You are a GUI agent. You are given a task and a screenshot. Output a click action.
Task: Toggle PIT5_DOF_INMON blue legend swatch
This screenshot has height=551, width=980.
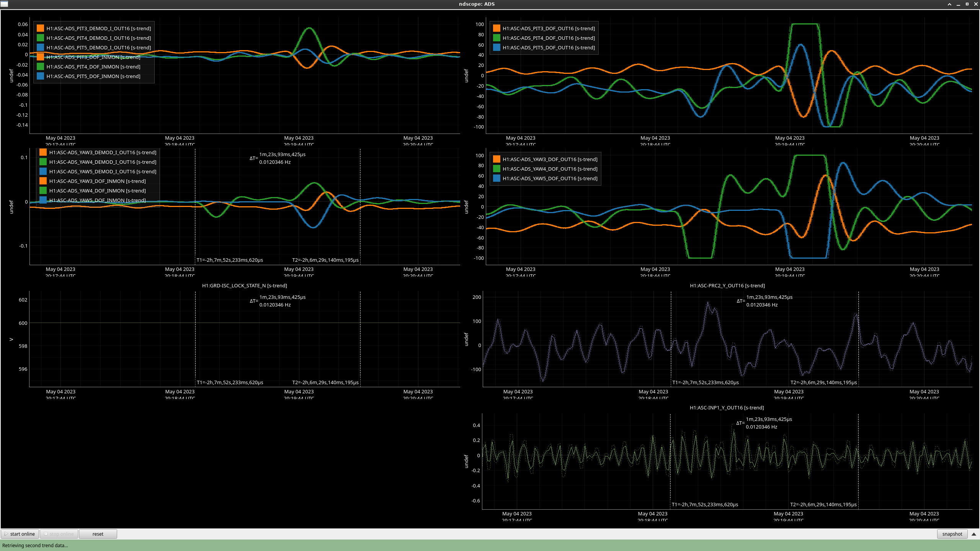coord(40,76)
